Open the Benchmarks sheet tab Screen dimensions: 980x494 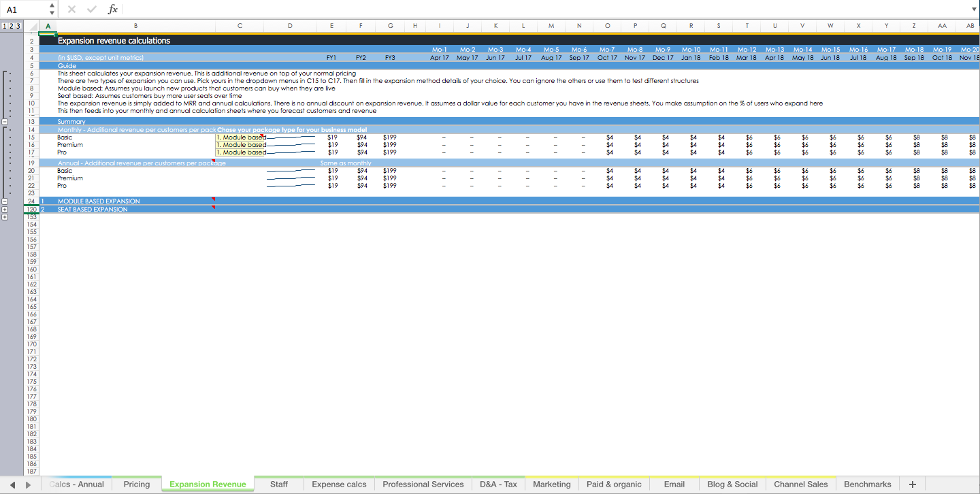coord(868,484)
